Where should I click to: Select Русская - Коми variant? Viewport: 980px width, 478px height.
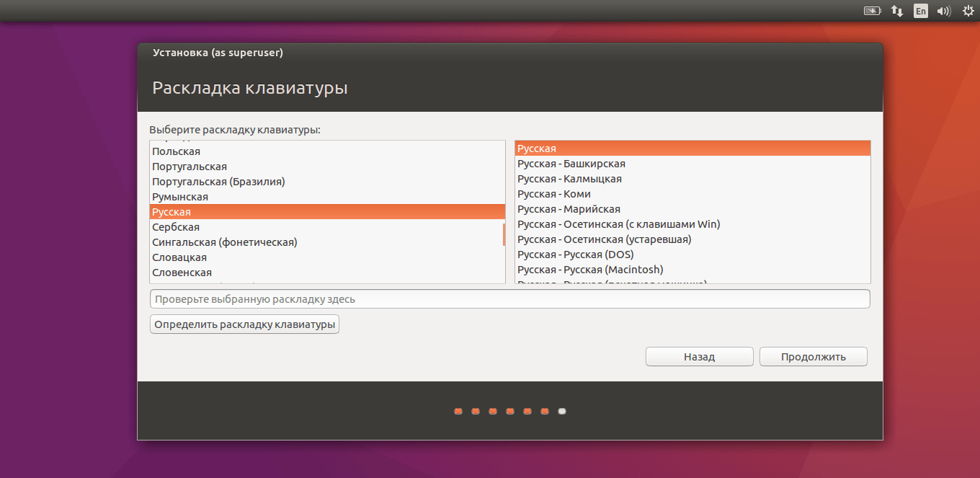(x=692, y=194)
